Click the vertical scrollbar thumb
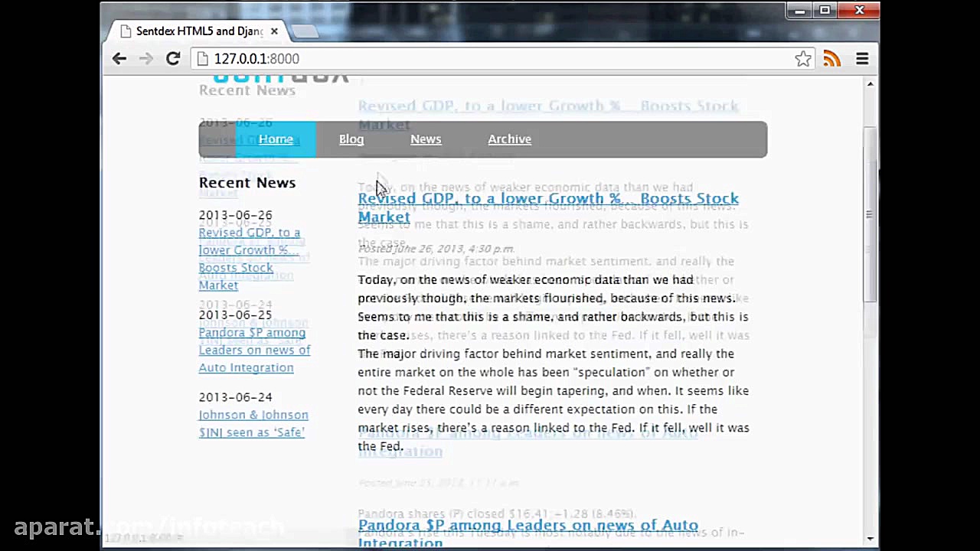Image resolution: width=980 pixels, height=551 pixels. [x=870, y=214]
